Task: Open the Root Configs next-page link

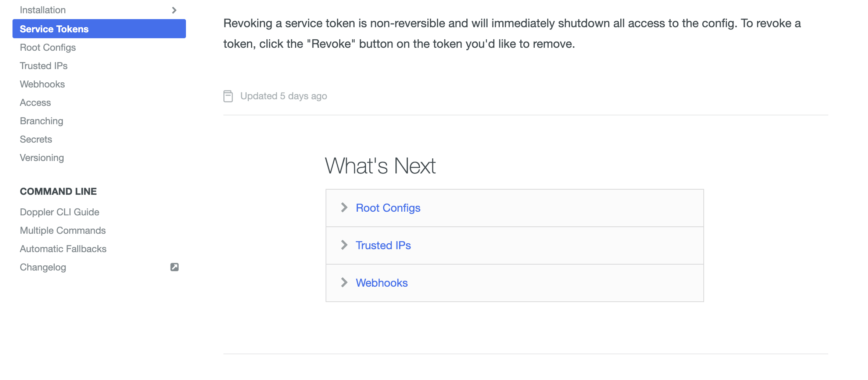Action: point(388,208)
